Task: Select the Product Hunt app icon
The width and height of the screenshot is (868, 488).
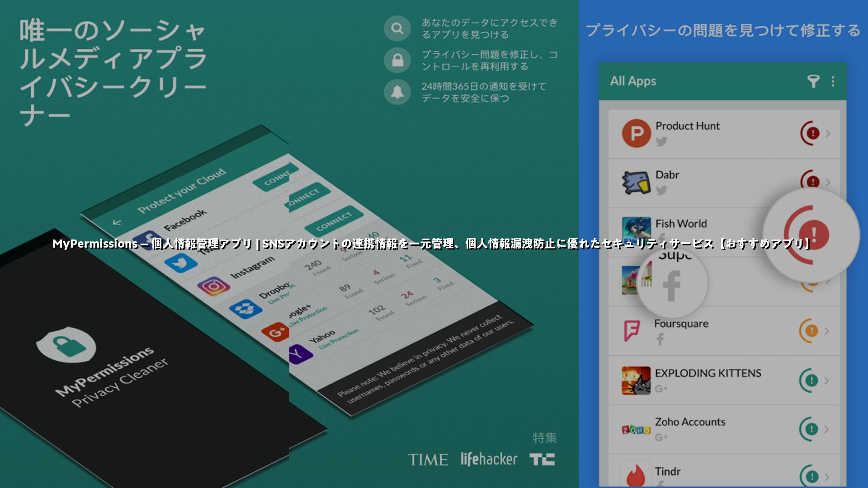Action: [636, 133]
